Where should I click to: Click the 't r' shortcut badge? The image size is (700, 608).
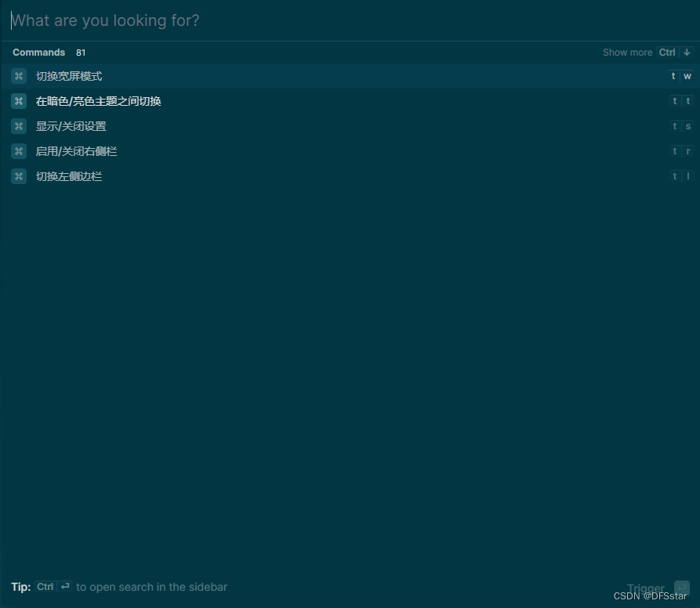click(x=681, y=151)
